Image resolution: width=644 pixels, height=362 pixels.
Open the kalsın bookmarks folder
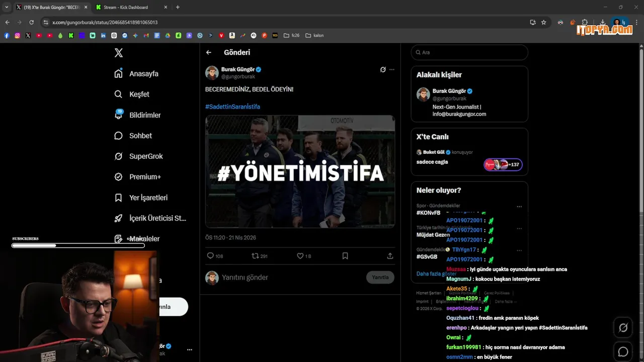coord(314,36)
